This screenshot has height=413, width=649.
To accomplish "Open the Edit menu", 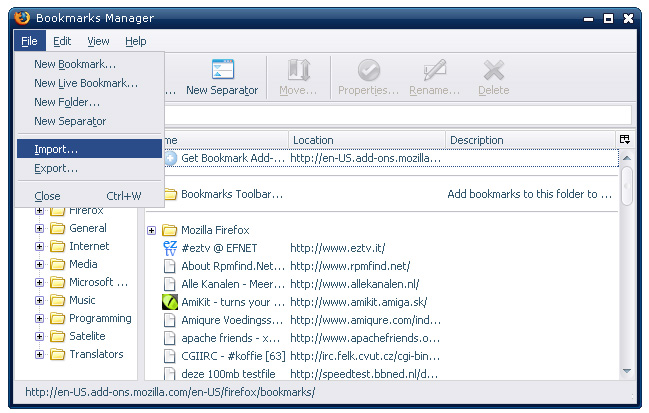I will [x=62, y=41].
